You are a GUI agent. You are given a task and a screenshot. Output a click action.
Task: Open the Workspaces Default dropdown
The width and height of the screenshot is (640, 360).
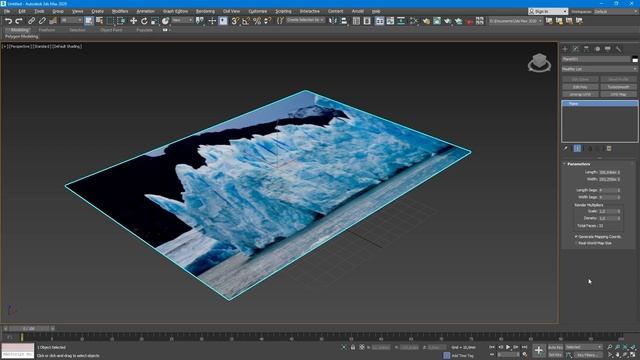pos(616,11)
